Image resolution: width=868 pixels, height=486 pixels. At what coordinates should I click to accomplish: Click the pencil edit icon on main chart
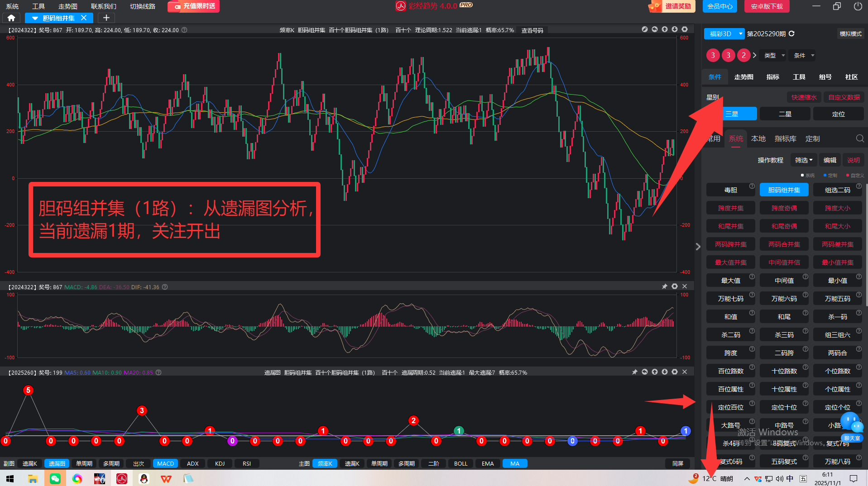tap(644, 29)
